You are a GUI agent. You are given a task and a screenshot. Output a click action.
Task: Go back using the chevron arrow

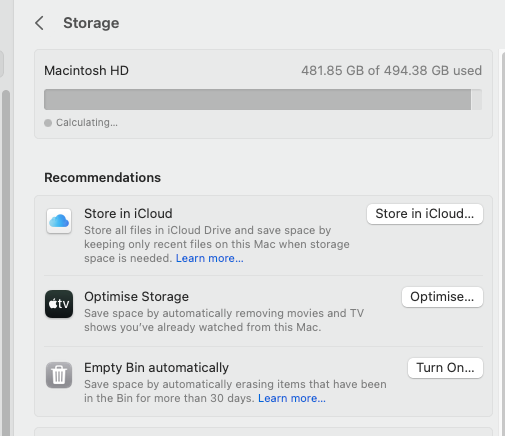pyautogui.click(x=39, y=23)
